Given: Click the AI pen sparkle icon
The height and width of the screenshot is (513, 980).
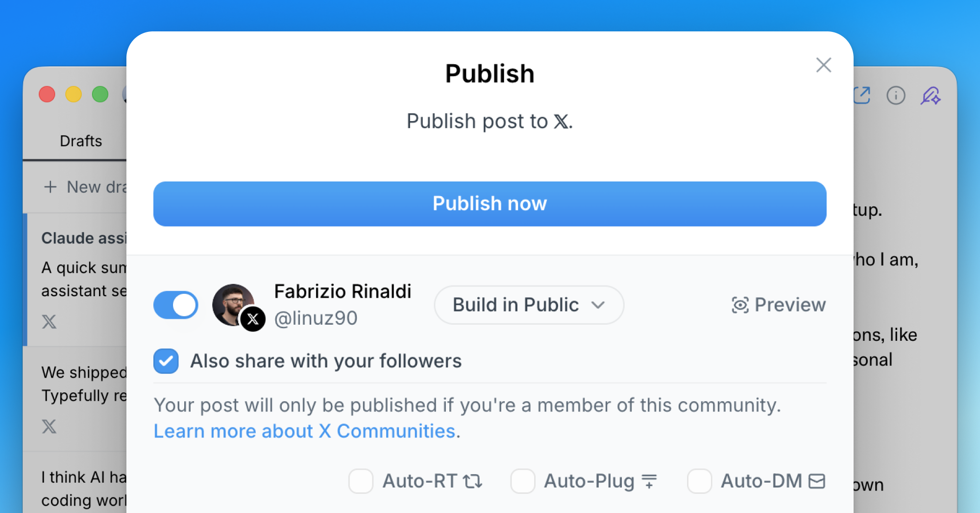Looking at the screenshot, I should 930,95.
